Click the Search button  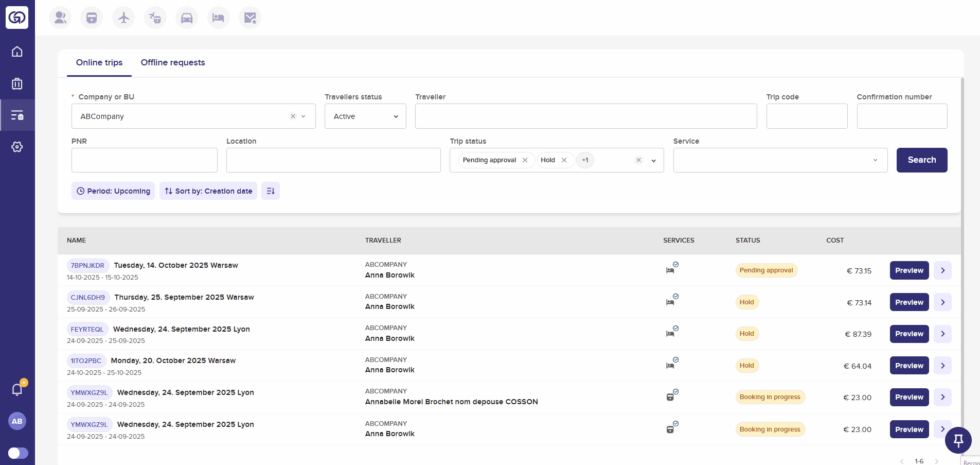point(921,160)
